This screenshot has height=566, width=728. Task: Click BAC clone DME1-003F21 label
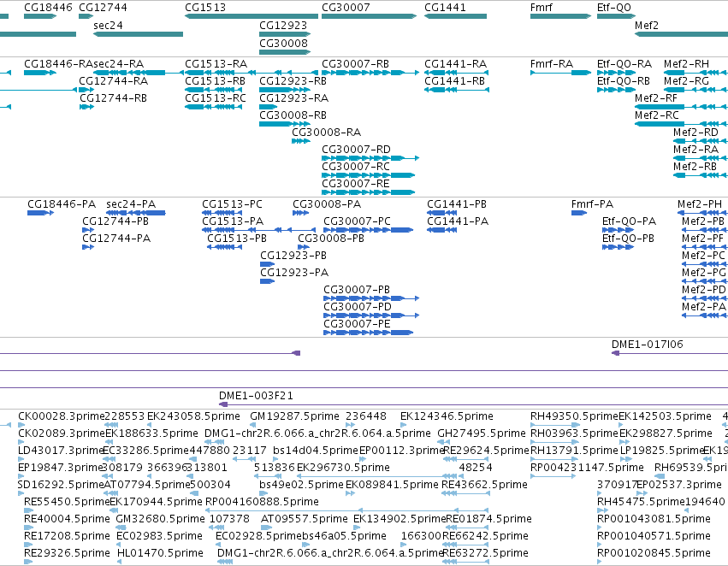coord(256,396)
